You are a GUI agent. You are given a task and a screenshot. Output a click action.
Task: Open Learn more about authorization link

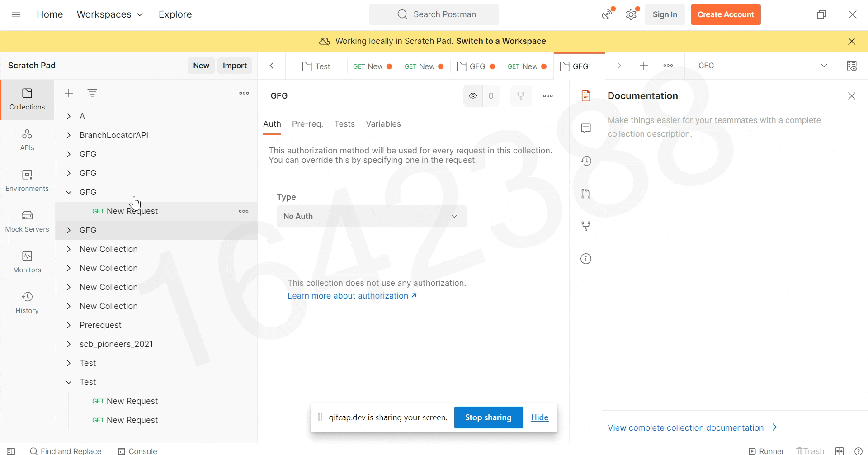(352, 296)
